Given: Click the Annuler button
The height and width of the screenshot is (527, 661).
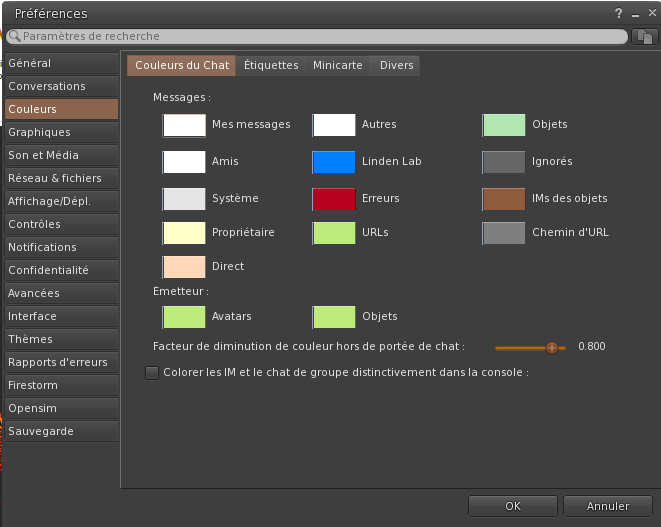Looking at the screenshot, I should coord(608,506).
